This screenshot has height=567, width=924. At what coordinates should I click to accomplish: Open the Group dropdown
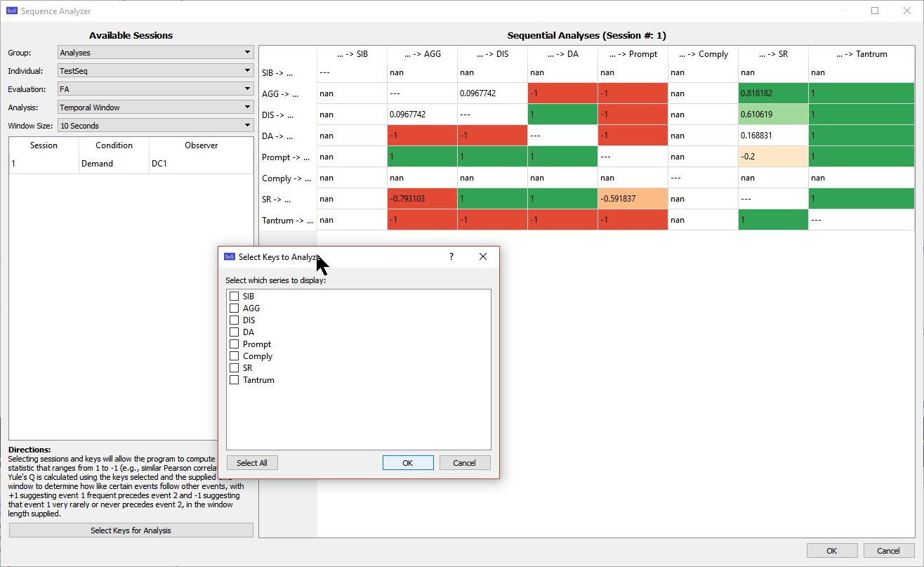point(155,53)
